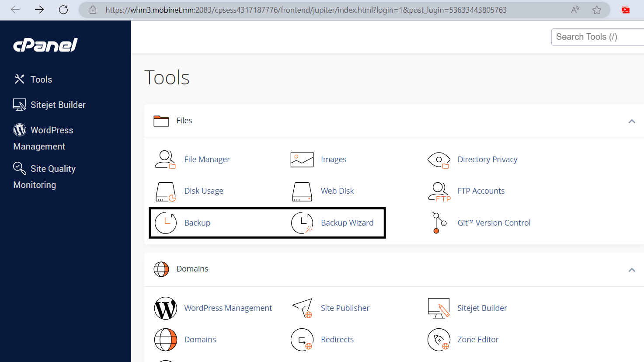The height and width of the screenshot is (362, 644).
Task: Collapse the Files section
Action: tap(631, 121)
